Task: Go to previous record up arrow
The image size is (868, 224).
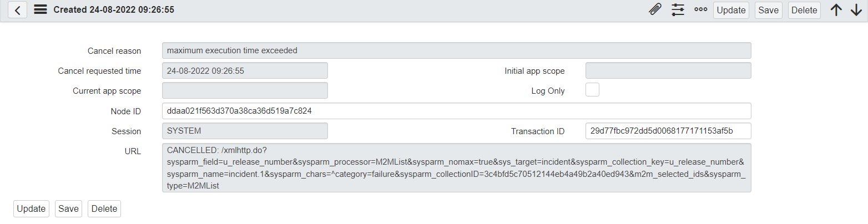Action: (x=836, y=10)
